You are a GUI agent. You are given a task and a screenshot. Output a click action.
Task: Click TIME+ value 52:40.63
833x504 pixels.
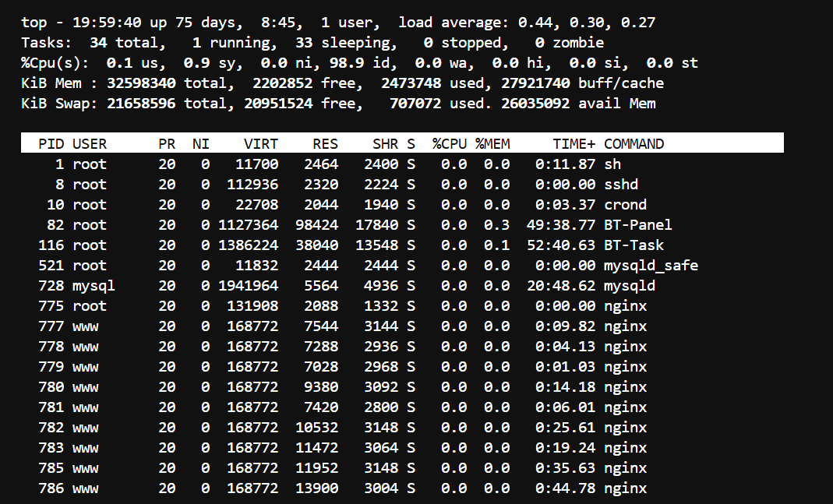click(561, 245)
